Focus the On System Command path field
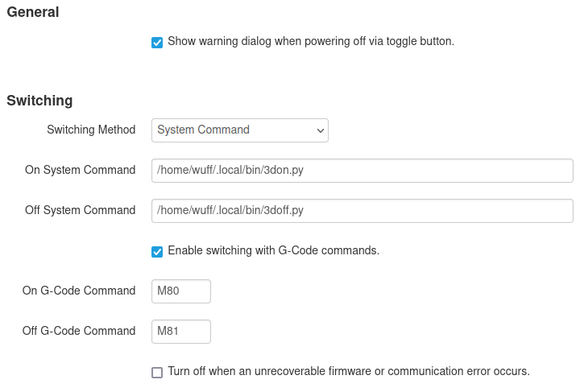This screenshot has width=580, height=392. click(x=362, y=171)
